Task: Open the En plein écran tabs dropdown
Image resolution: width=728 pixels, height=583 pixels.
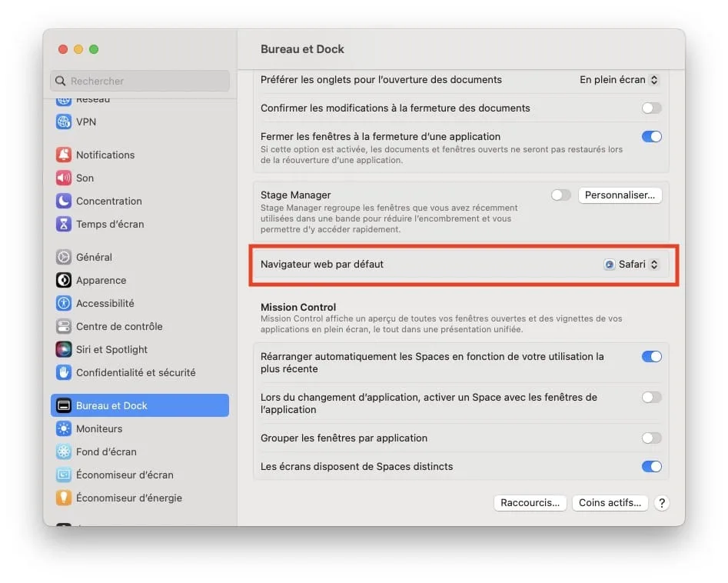Action: pyautogui.click(x=619, y=80)
